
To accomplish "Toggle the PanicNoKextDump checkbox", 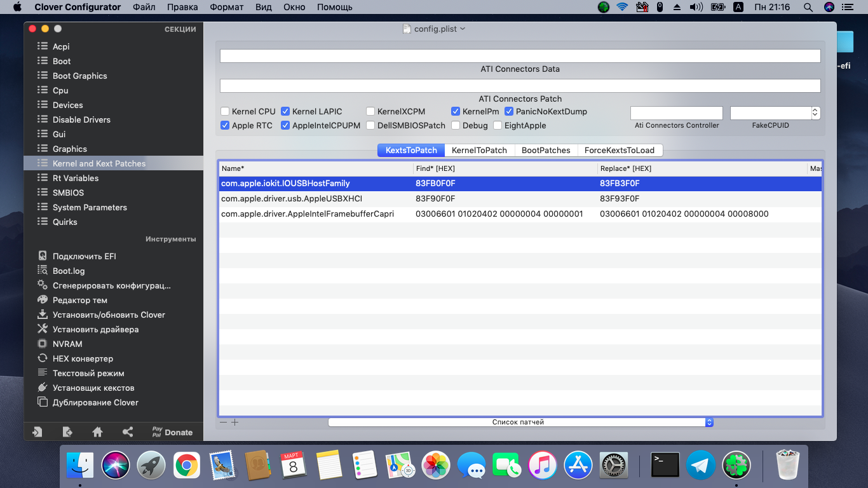I will (x=509, y=111).
